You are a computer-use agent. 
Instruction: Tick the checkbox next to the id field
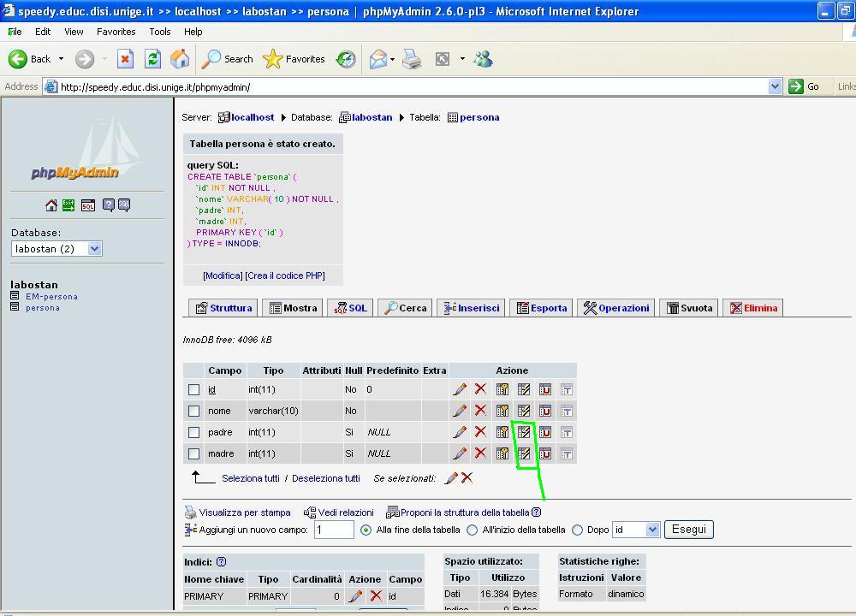tap(194, 389)
